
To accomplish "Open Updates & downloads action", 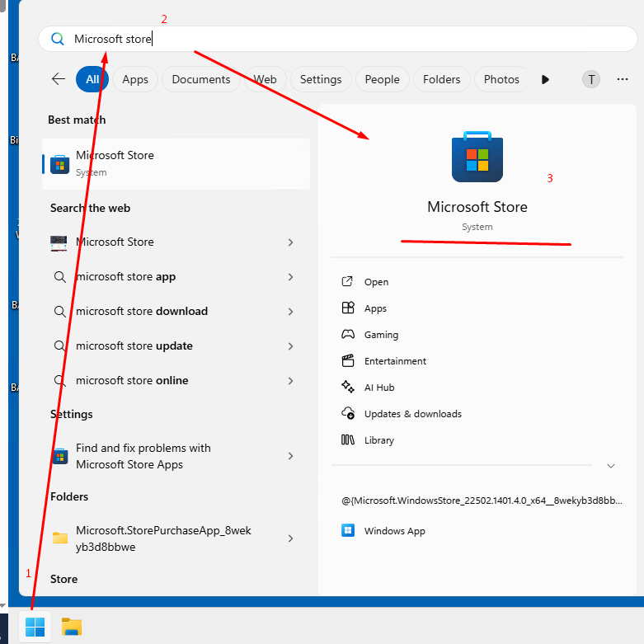I will coord(412,414).
